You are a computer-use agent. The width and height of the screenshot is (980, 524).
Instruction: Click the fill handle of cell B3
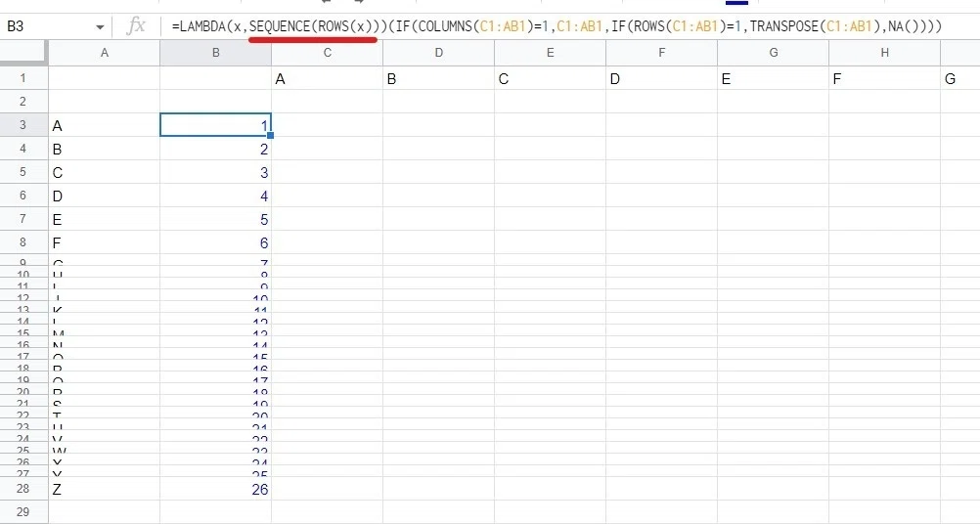[x=271, y=135]
